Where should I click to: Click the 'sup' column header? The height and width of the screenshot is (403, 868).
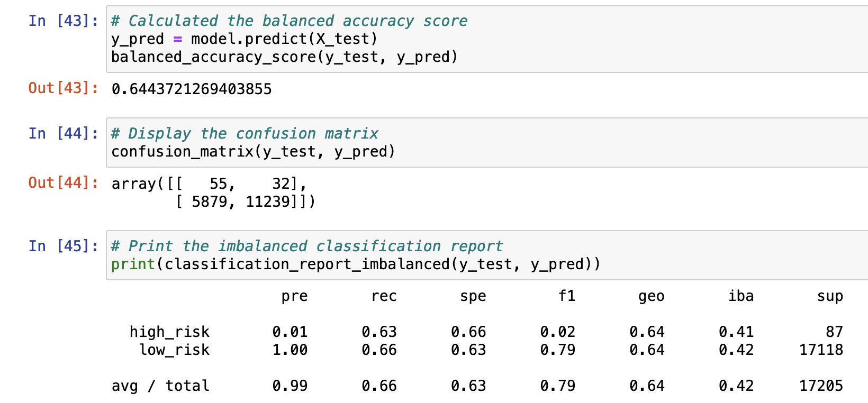pos(830,296)
